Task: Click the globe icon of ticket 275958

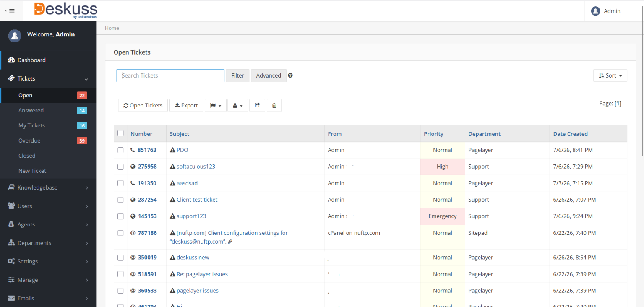Action: [133, 167]
